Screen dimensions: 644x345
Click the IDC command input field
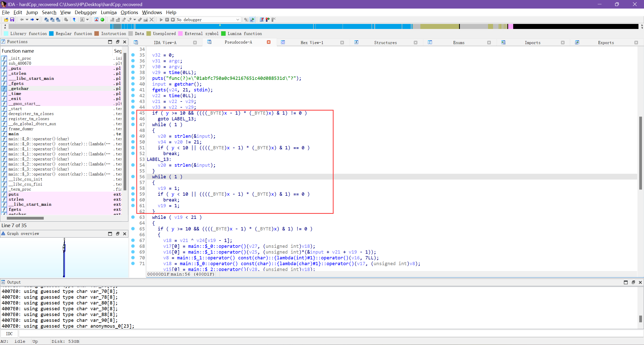point(331,334)
